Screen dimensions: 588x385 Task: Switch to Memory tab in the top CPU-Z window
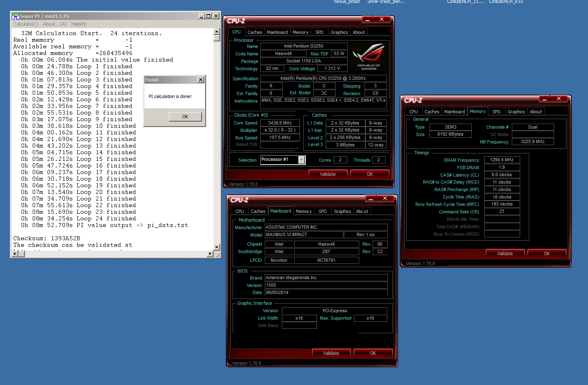tap(300, 32)
